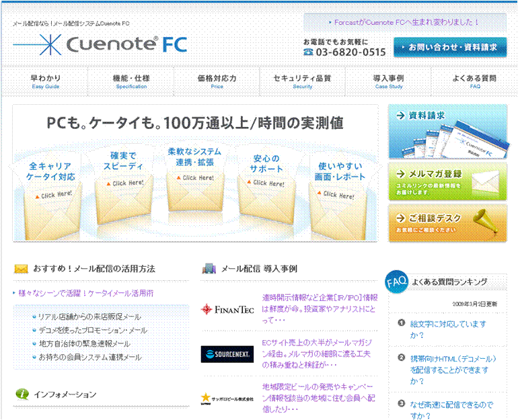Viewport: 518px width, 420px height.
Task: Open the メルマガ登録 banner
Action: point(448,182)
